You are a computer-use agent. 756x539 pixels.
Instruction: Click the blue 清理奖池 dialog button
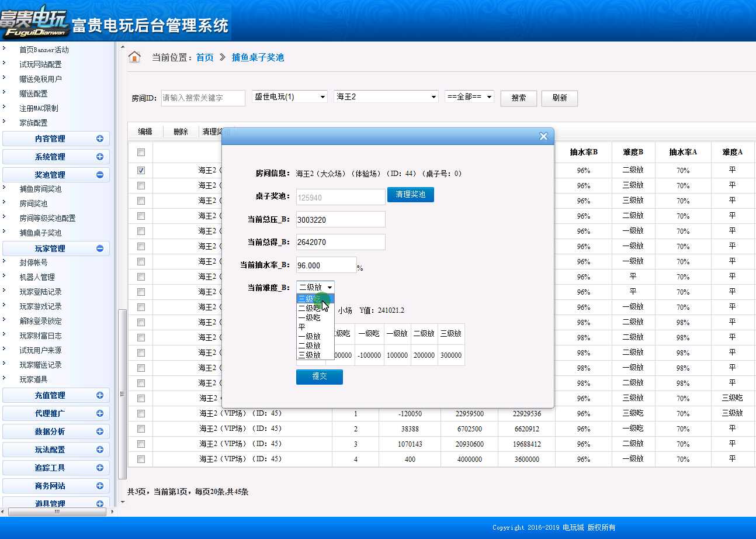tap(411, 194)
